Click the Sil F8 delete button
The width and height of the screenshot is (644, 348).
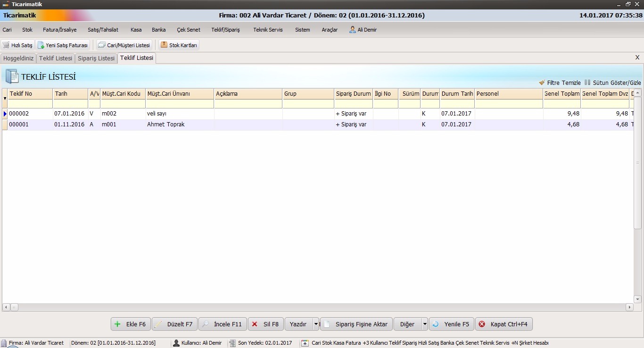pos(265,324)
